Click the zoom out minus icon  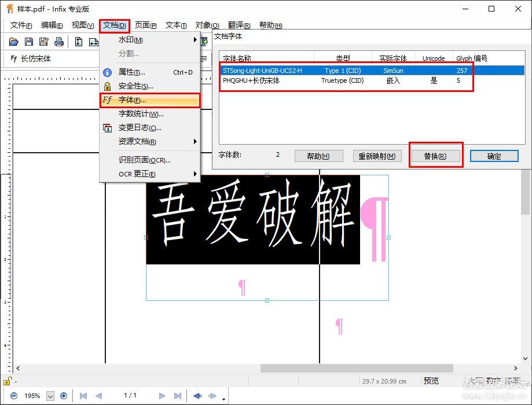click(x=14, y=396)
